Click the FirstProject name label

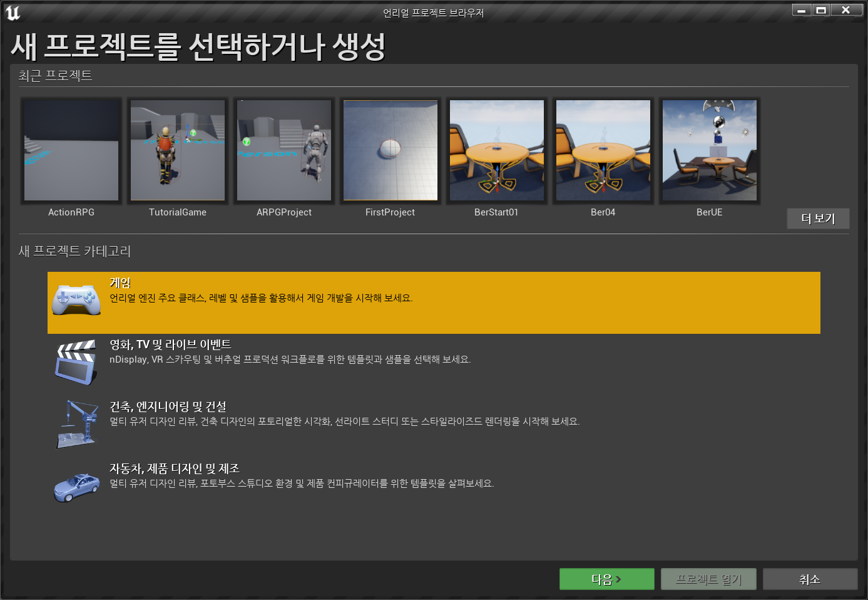391,212
